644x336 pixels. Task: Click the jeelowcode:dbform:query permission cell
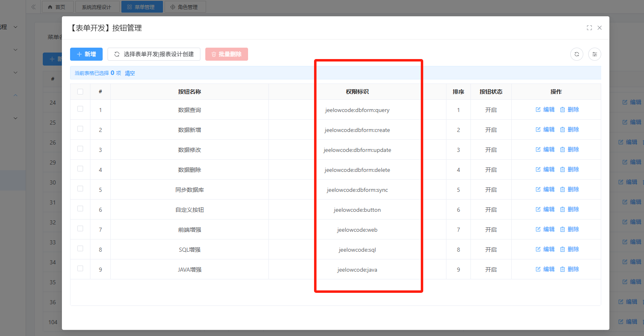(x=357, y=110)
